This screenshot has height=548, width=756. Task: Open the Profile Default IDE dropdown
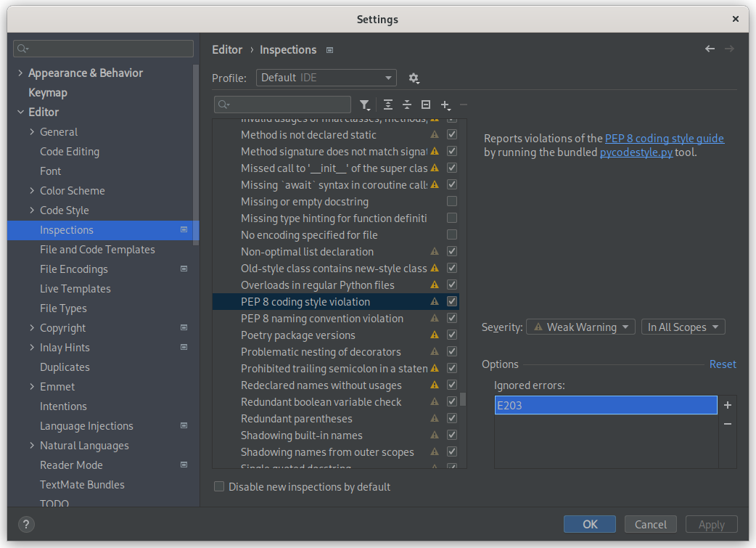tap(326, 78)
